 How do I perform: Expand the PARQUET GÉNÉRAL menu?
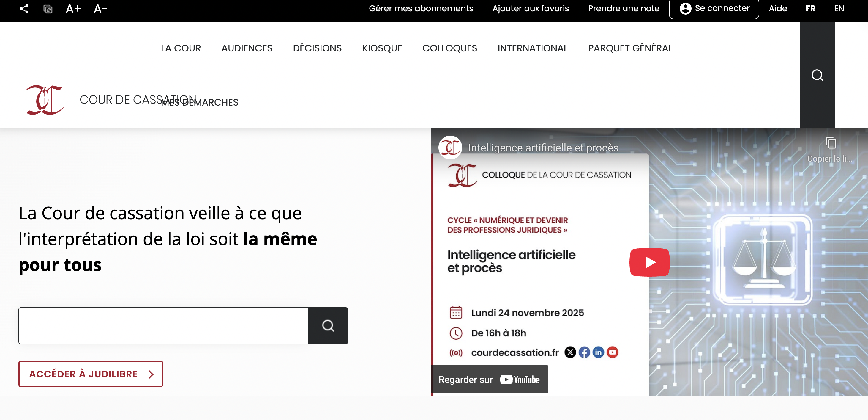tap(630, 48)
